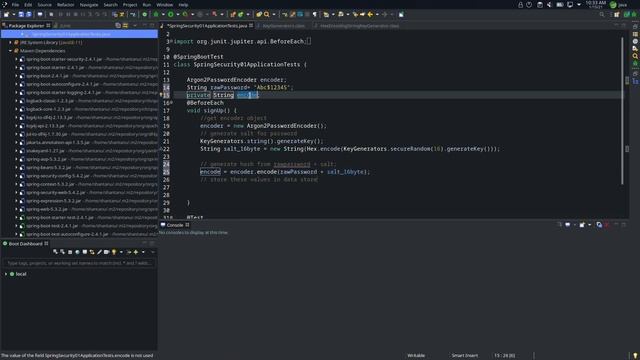
Task: Open the File menu
Action: click(x=15, y=4)
